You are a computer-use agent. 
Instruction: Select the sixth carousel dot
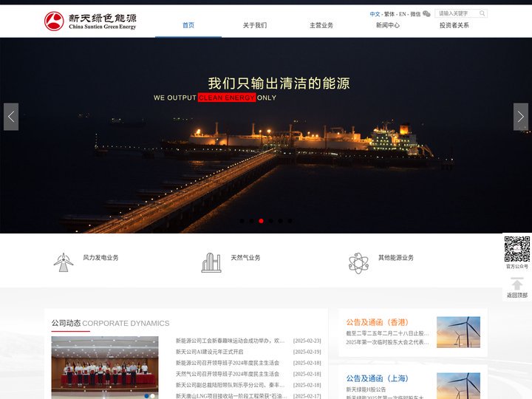click(x=290, y=221)
